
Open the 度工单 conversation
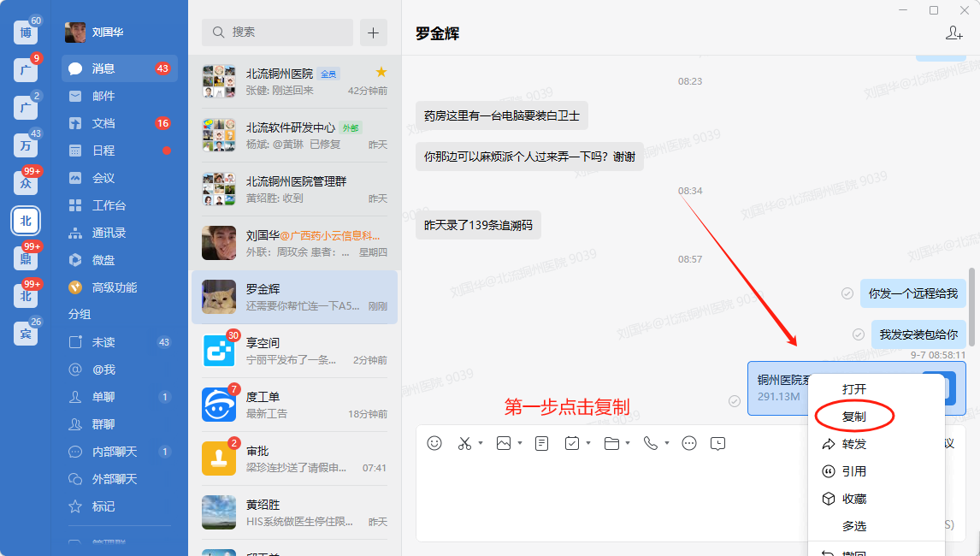click(294, 405)
